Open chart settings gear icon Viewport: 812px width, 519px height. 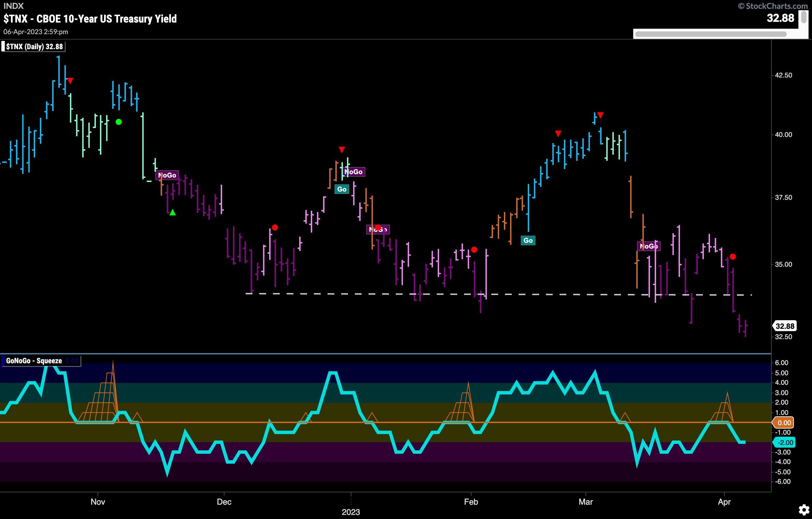click(804, 510)
